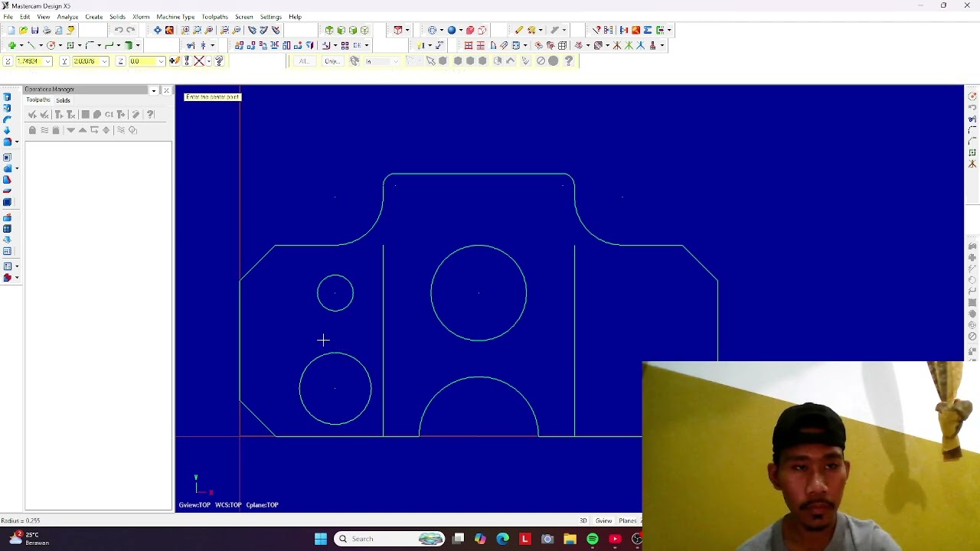Viewport: 980px width, 551px height.
Task: Expand the Circle tool dropdown arrow
Action: pos(60,45)
